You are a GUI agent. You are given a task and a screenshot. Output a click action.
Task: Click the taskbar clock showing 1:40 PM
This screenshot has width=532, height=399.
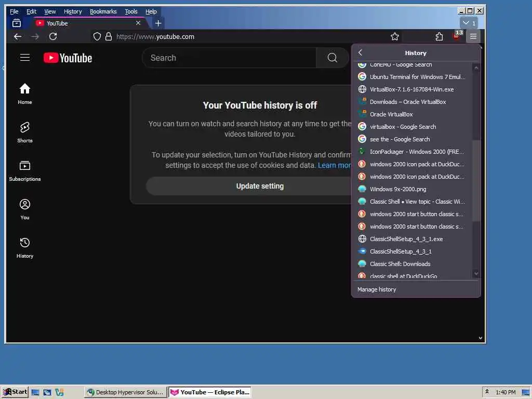[506, 392]
